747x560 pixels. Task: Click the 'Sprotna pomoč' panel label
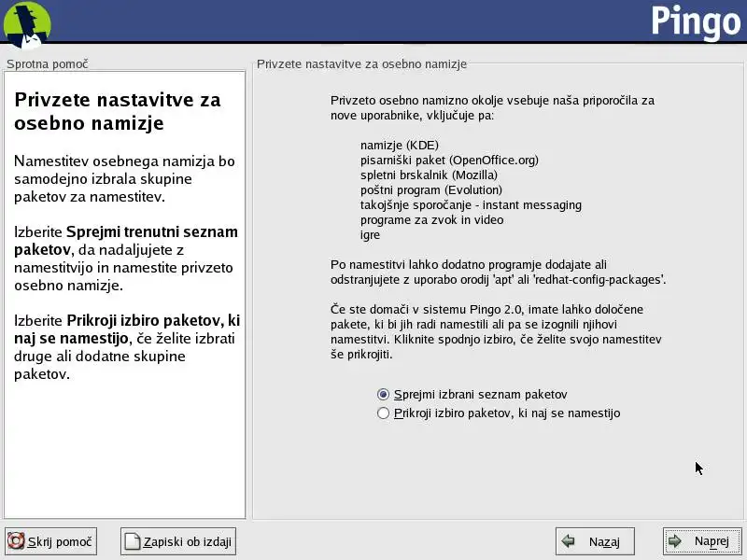pyautogui.click(x=48, y=63)
